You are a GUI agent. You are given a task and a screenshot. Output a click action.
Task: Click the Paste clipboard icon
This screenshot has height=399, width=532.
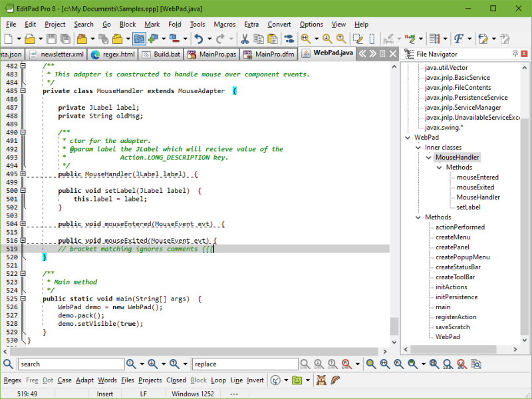[x=273, y=39]
